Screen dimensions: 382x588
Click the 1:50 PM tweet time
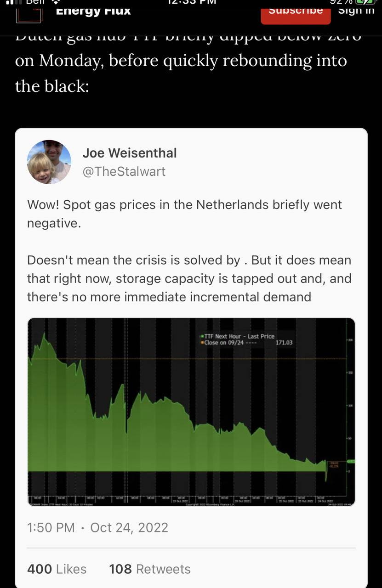coord(51,527)
